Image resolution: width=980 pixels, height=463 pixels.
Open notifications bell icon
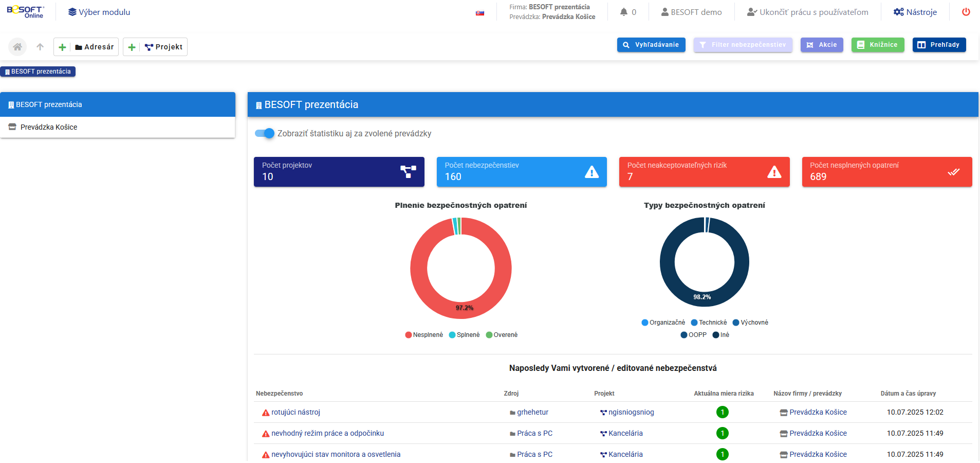click(x=623, y=12)
